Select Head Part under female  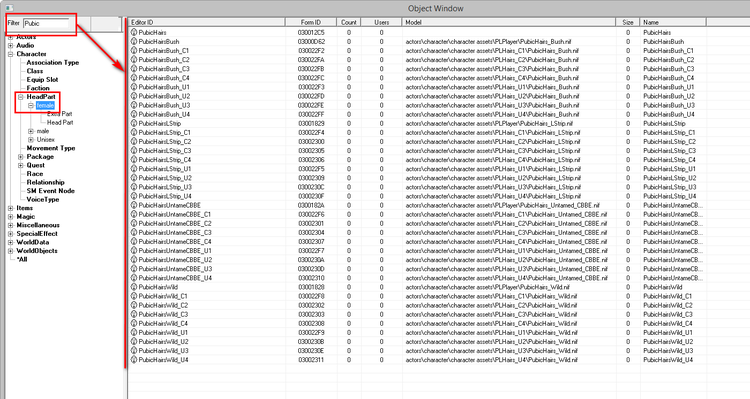pyautogui.click(x=60, y=122)
